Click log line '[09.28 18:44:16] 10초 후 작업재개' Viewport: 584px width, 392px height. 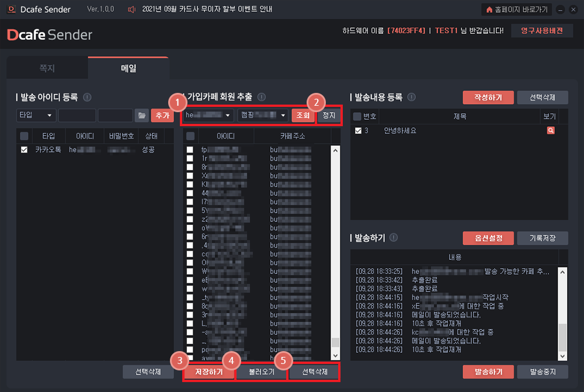[x=408, y=324]
